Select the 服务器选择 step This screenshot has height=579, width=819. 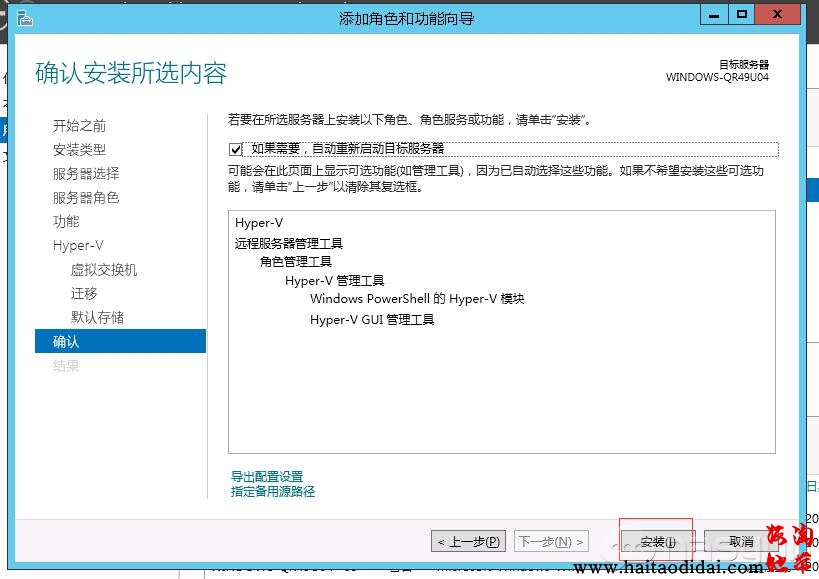tap(86, 174)
